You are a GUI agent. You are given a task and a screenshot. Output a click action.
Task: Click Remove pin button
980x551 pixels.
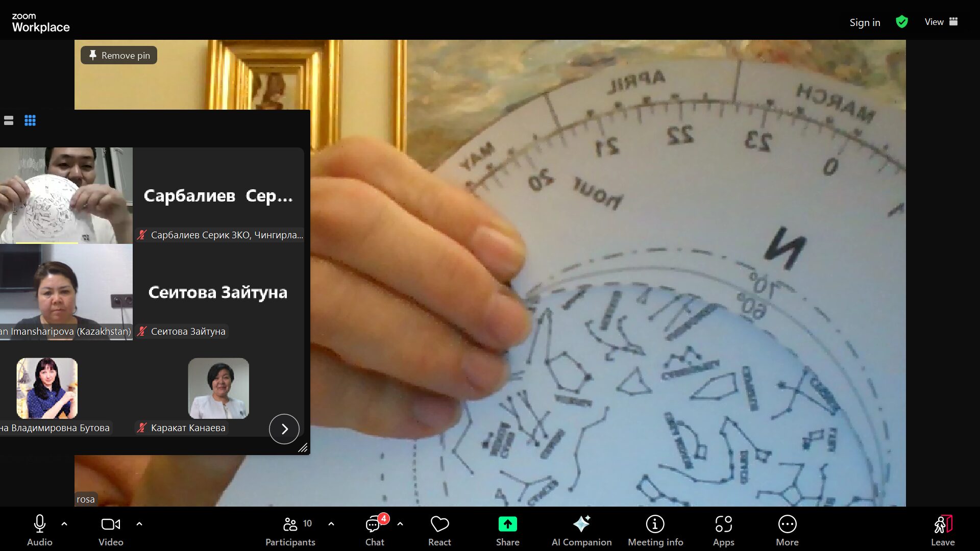(119, 55)
